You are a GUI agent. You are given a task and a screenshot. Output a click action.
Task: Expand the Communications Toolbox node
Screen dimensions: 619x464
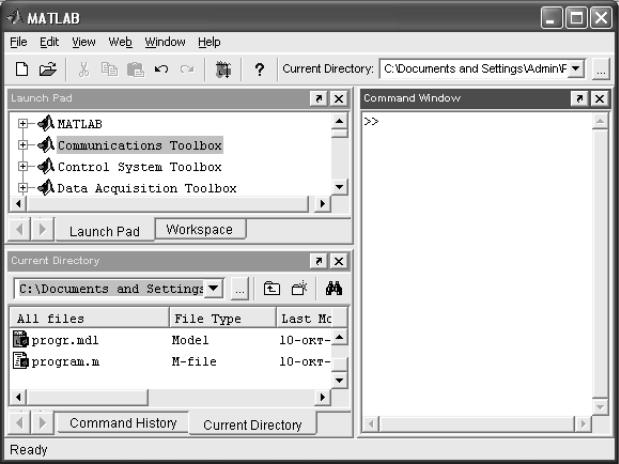(23, 145)
